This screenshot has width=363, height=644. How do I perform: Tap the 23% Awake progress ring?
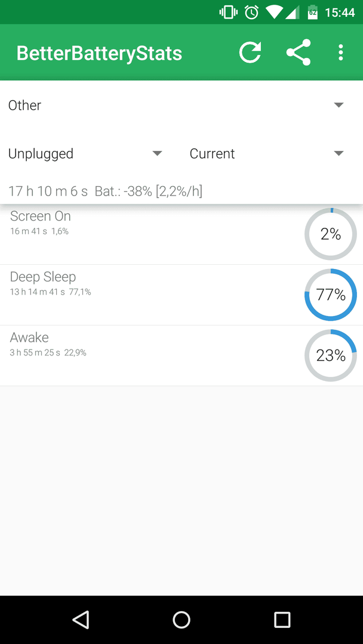tap(331, 355)
